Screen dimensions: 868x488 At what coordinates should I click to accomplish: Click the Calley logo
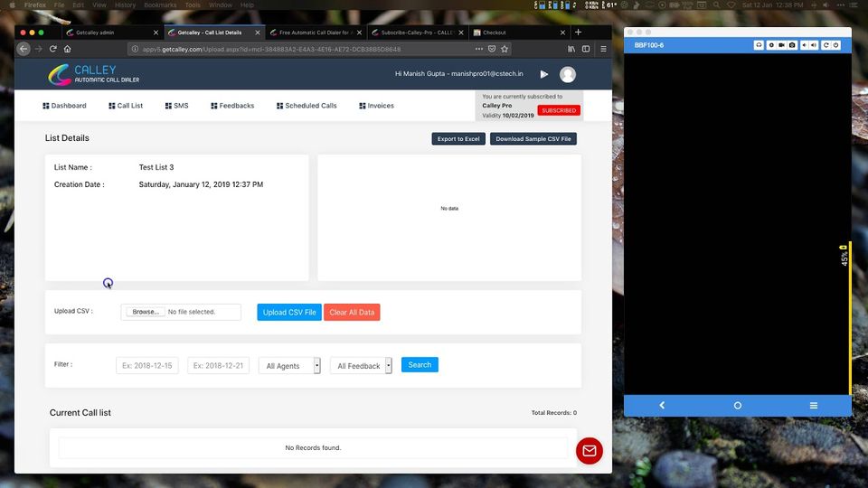pyautogui.click(x=93, y=74)
